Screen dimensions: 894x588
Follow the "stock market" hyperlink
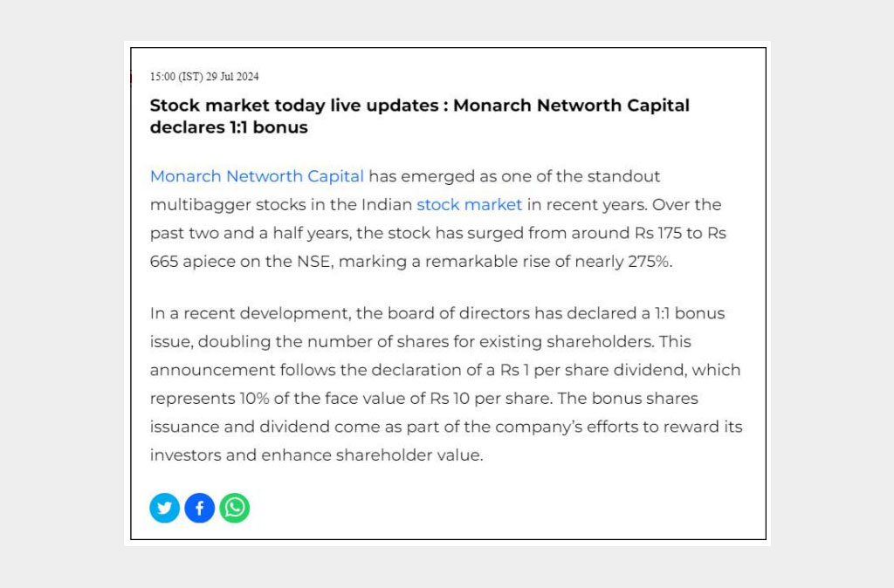(469, 205)
